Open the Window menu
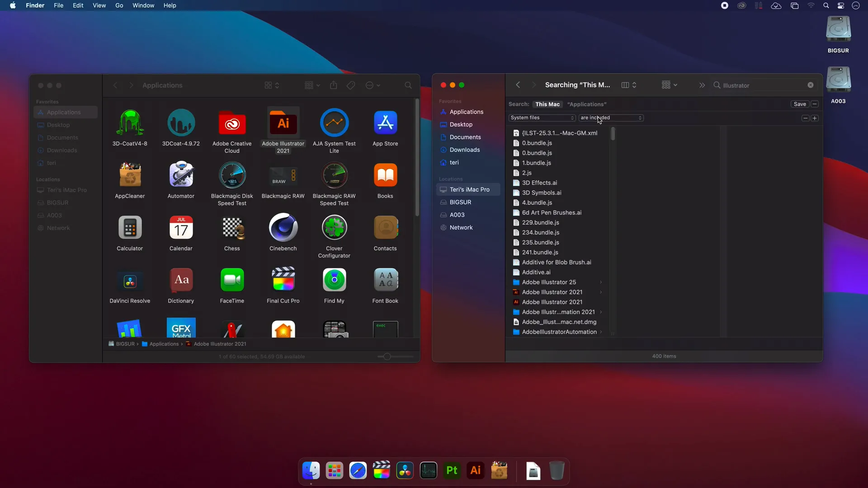The width and height of the screenshot is (868, 488). tap(143, 5)
